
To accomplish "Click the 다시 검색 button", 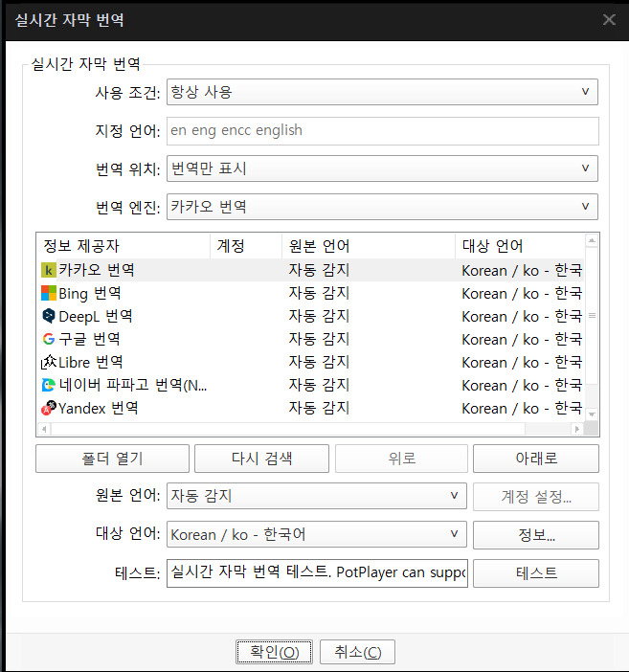I will tap(261, 459).
